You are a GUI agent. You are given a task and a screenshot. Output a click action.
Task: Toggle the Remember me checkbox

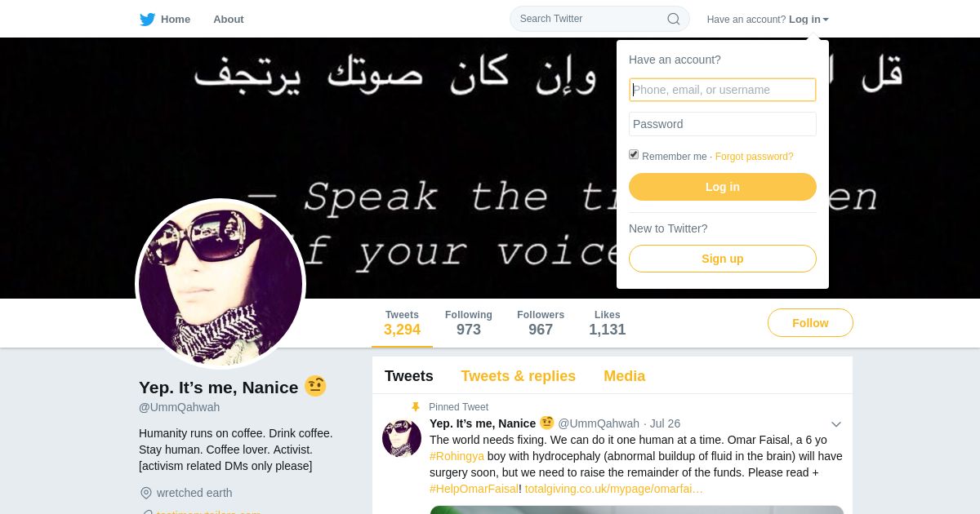click(634, 154)
